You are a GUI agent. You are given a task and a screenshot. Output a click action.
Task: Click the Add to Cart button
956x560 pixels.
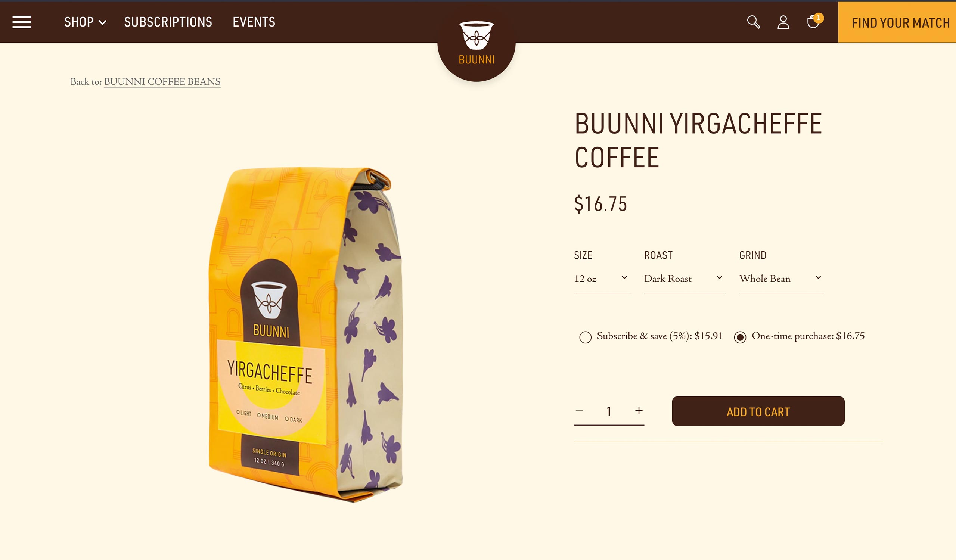pos(758,411)
